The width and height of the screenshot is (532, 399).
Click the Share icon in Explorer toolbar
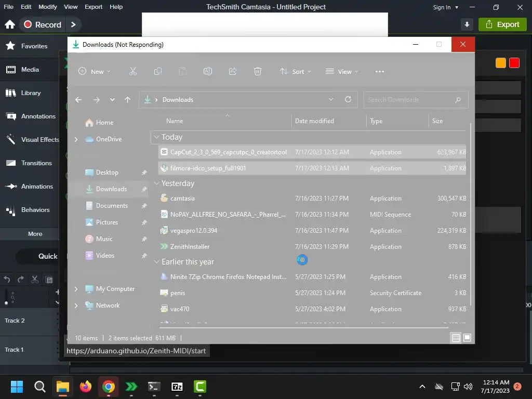(233, 71)
